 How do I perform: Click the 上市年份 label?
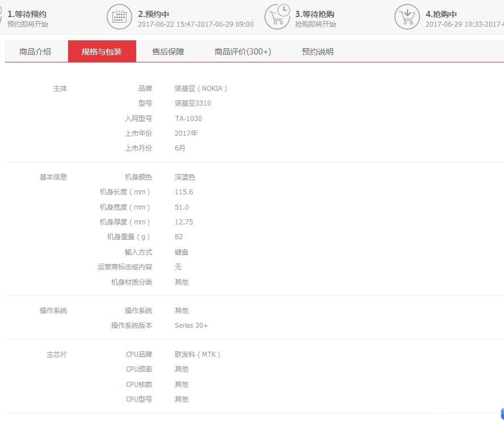click(138, 134)
